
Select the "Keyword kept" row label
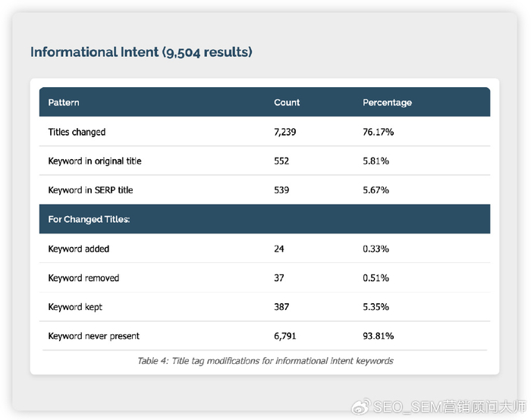(x=75, y=307)
